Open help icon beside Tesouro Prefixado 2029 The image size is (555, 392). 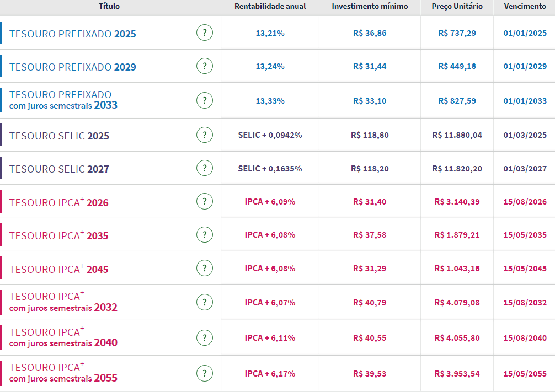coord(204,66)
